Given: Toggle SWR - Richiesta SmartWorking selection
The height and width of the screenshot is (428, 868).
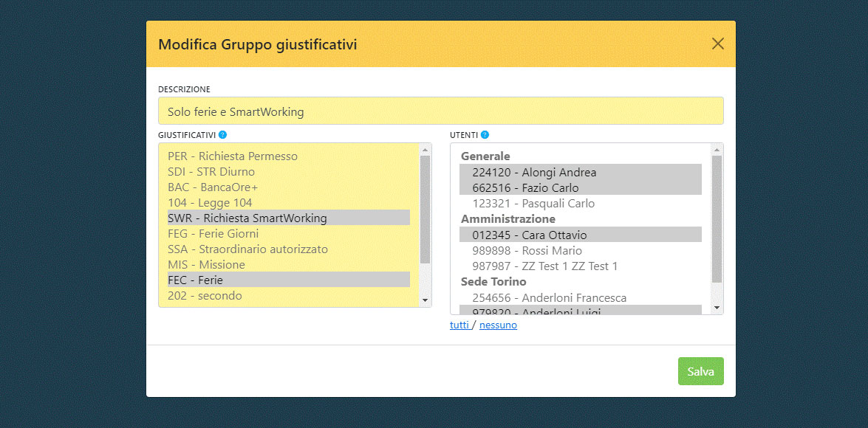Looking at the screenshot, I should tap(247, 218).
